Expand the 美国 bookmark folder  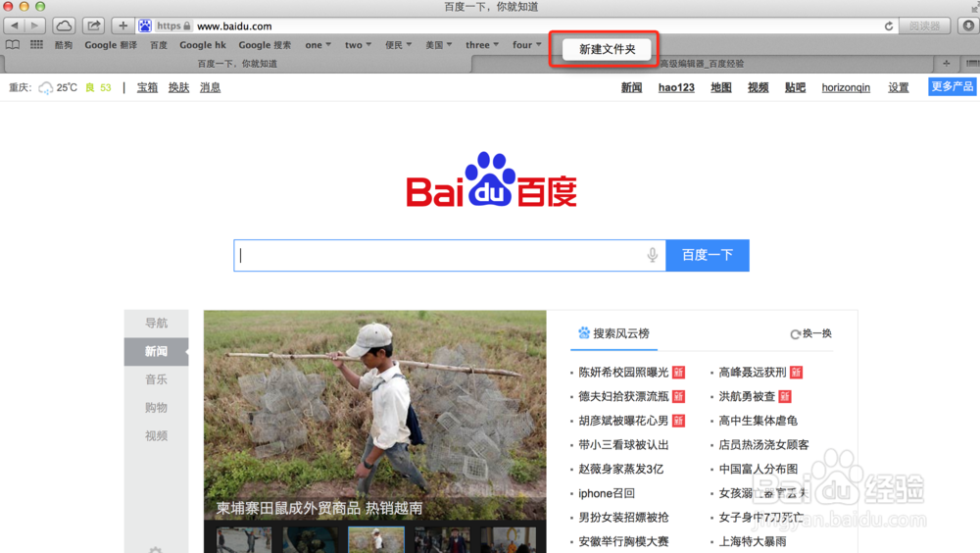[x=439, y=45]
